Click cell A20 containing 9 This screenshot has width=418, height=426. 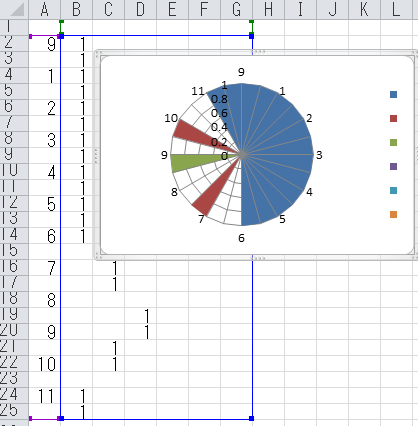45,331
